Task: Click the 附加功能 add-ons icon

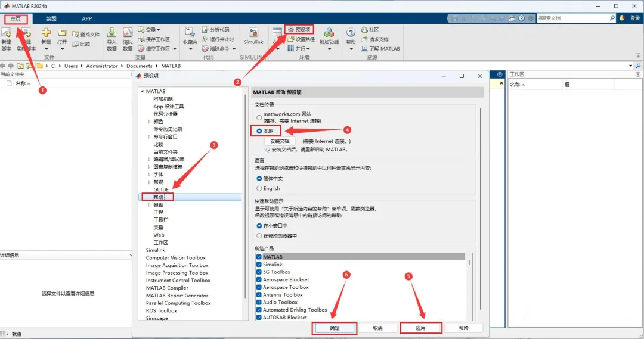Action: coord(329,33)
